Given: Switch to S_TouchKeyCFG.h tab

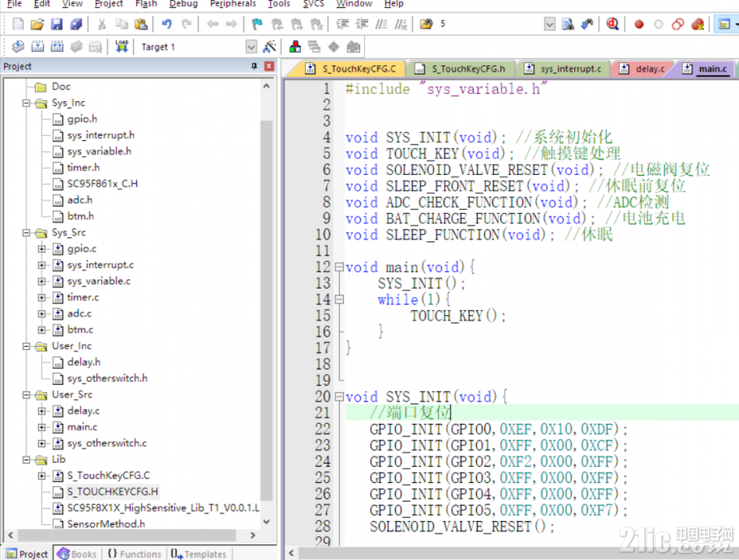Looking at the screenshot, I should [x=461, y=68].
